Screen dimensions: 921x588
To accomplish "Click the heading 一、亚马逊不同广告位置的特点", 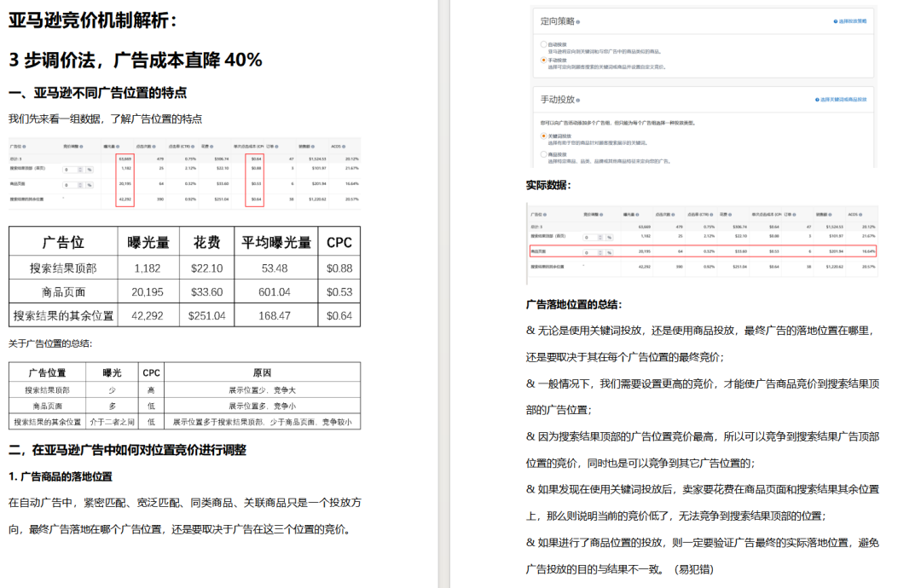I will coord(98,93).
